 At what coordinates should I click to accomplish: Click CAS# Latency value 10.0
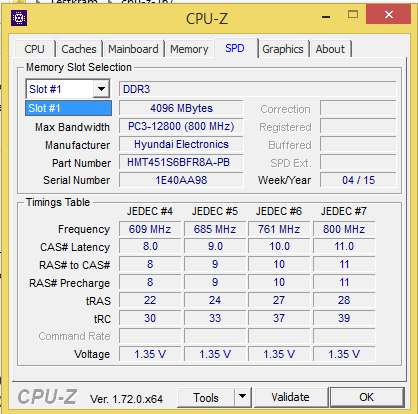pos(279,246)
